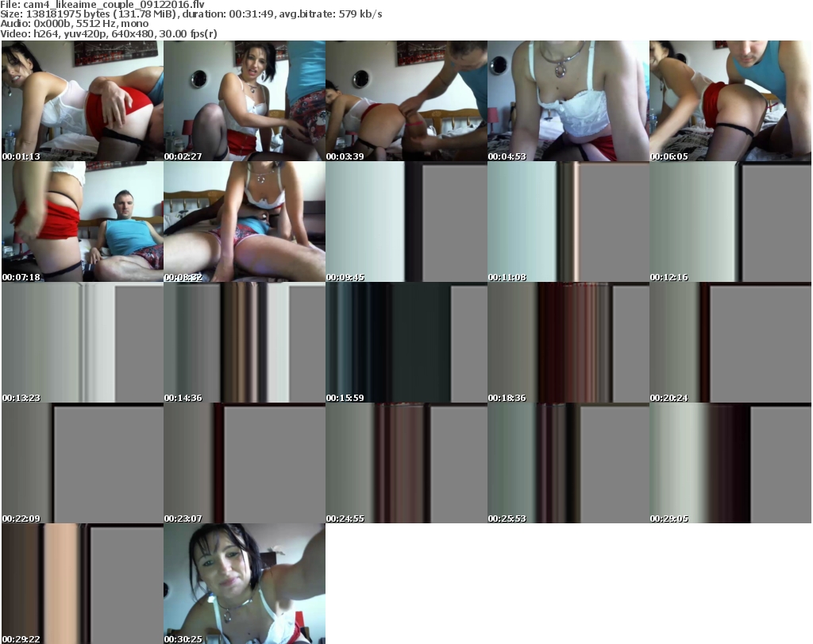The height and width of the screenshot is (644, 813).
Task: Click the final thumbnail at 00:30:25
Action: click(x=245, y=584)
